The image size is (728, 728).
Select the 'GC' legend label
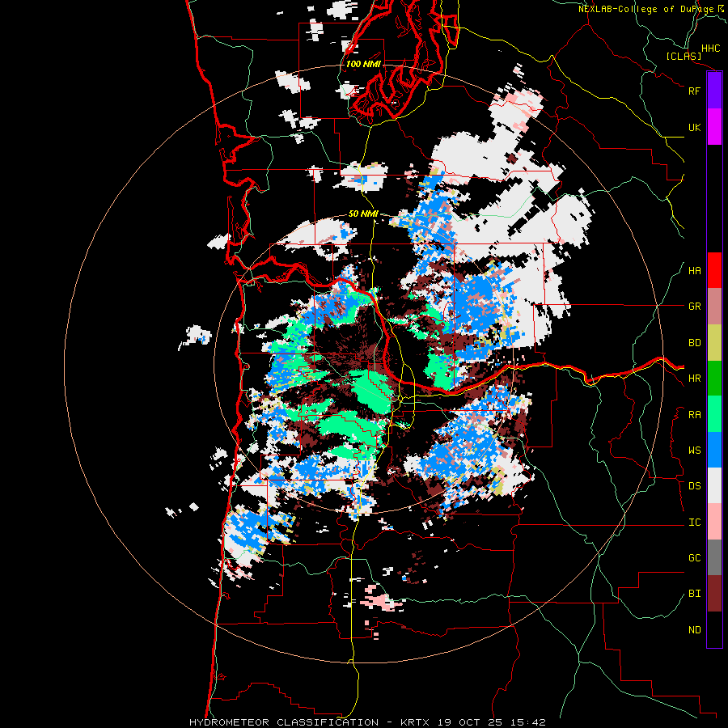[694, 558]
